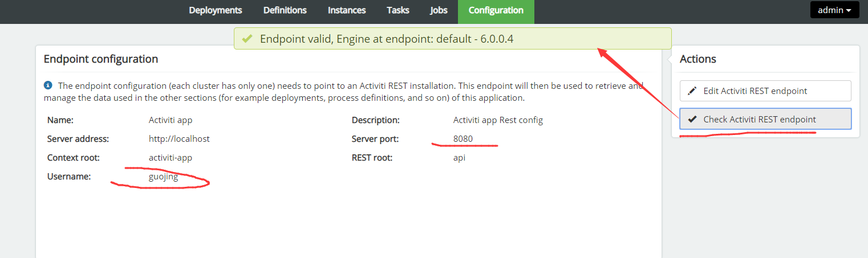Image resolution: width=868 pixels, height=258 pixels.
Task: Open the Deployments tab
Action: coord(216,10)
